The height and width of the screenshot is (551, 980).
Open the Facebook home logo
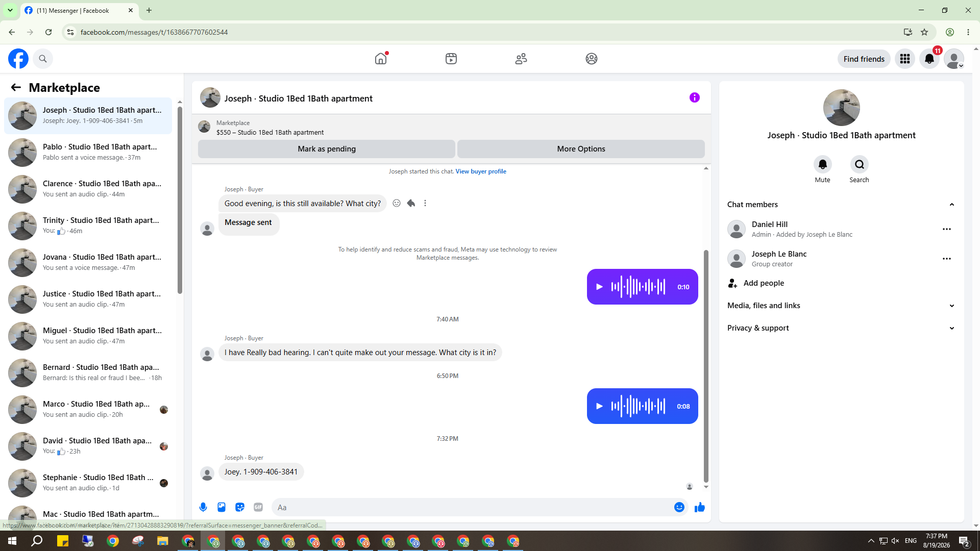[18, 59]
